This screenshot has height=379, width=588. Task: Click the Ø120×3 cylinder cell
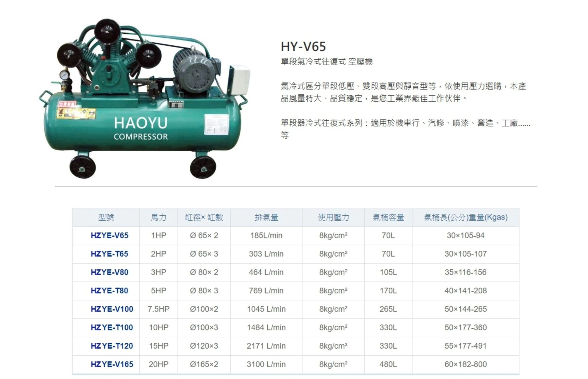[204, 346]
